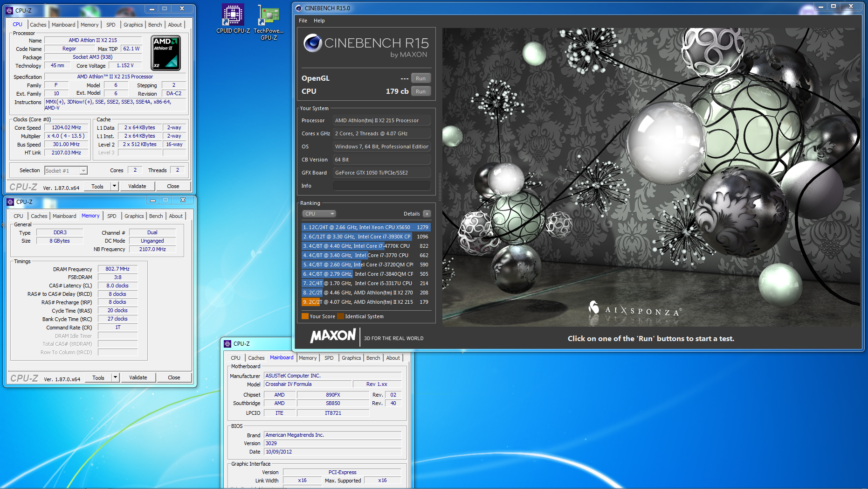Select CPU tab in Memory CPU-Z window
868x489 pixels.
(x=18, y=216)
